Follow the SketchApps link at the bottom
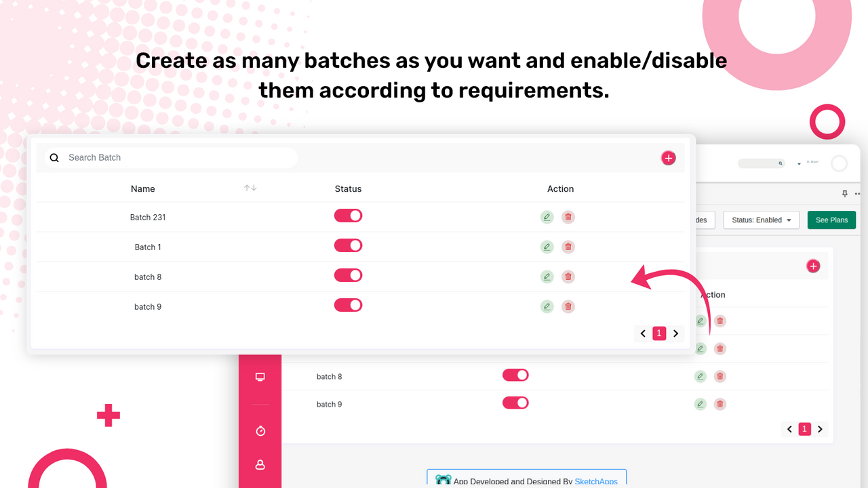 tap(596, 481)
